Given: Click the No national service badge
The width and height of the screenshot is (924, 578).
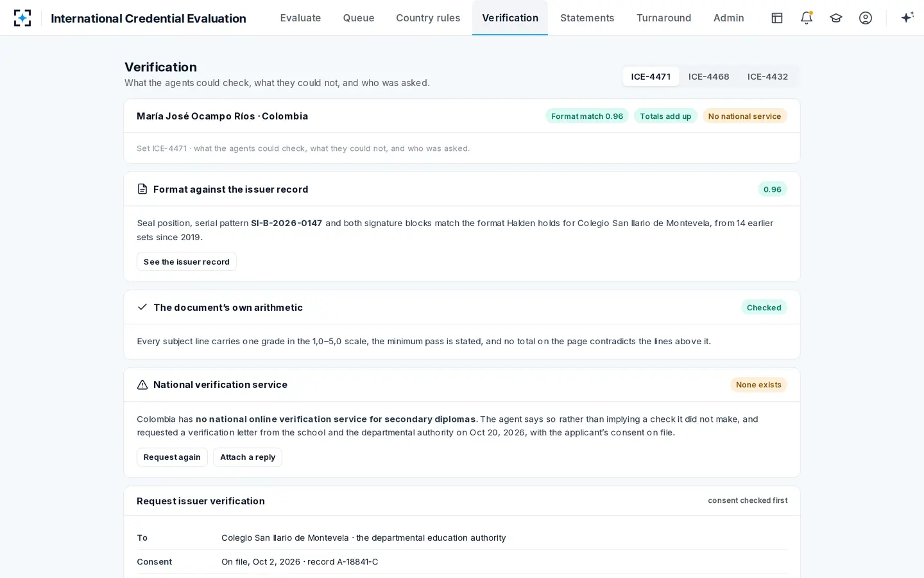Looking at the screenshot, I should pyautogui.click(x=744, y=116).
